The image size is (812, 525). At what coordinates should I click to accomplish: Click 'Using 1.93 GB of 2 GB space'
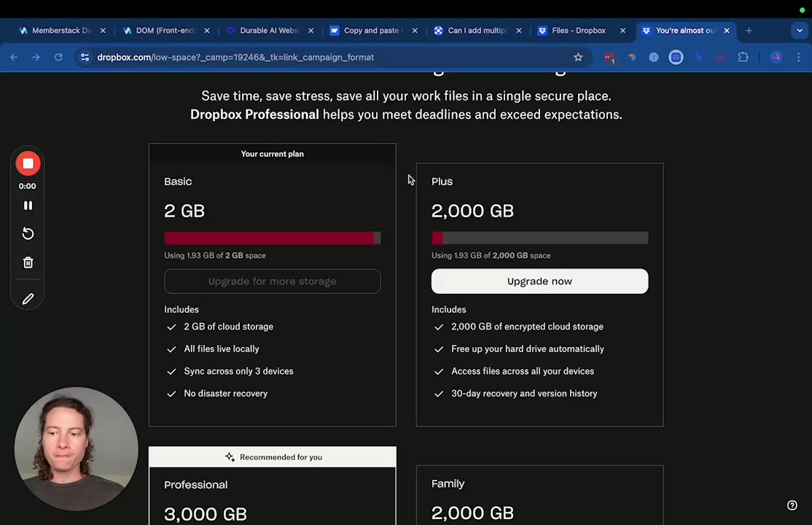click(215, 255)
